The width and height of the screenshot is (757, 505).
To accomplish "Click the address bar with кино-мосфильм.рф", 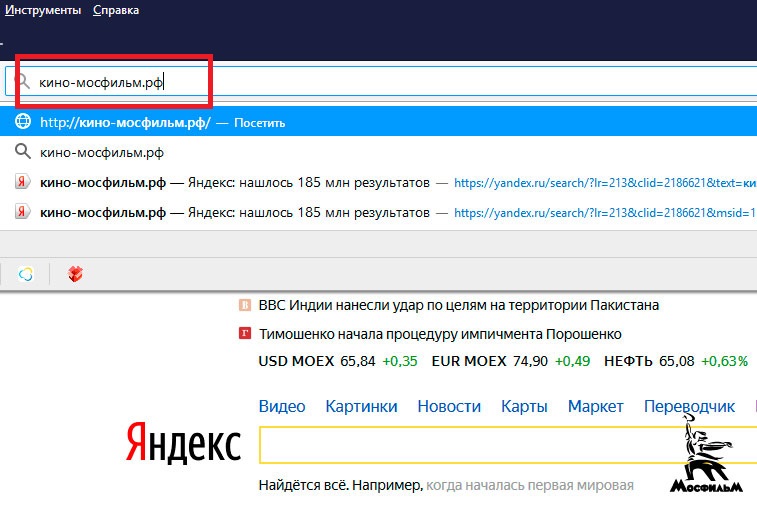I will coord(381,82).
